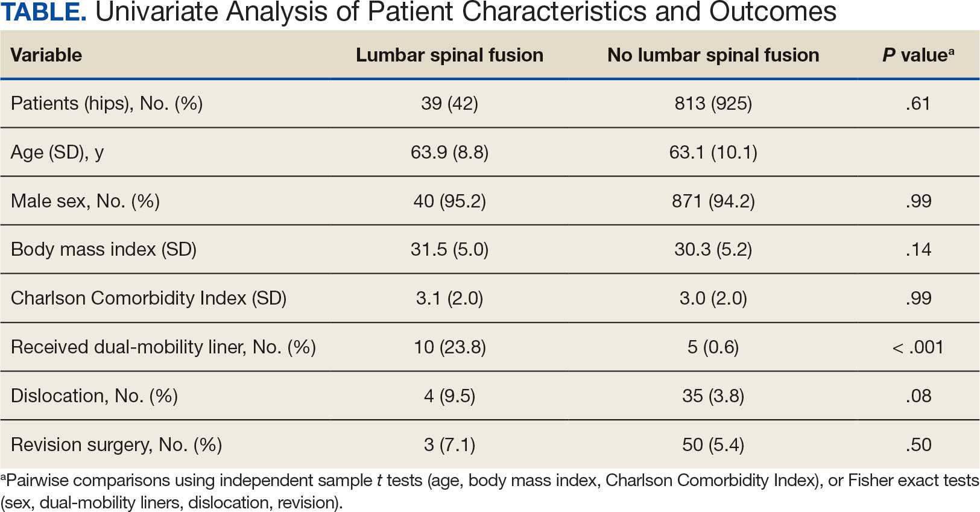Select the "Lumbar spinal fusion" column header
980x512 pixels.
point(449,55)
